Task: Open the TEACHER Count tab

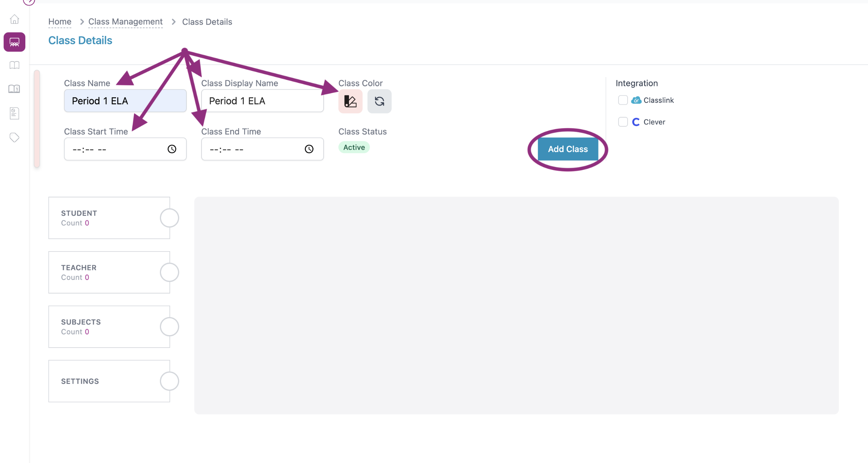Action: point(109,272)
